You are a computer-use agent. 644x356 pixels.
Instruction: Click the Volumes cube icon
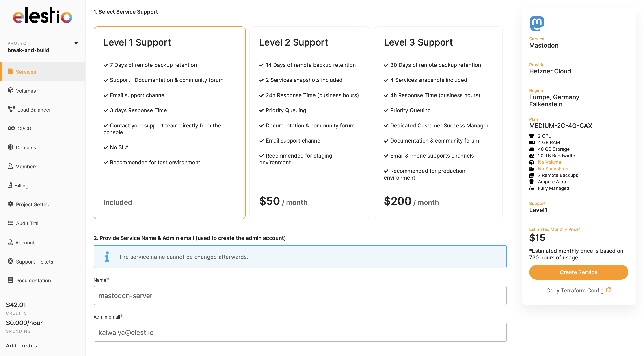coord(11,90)
